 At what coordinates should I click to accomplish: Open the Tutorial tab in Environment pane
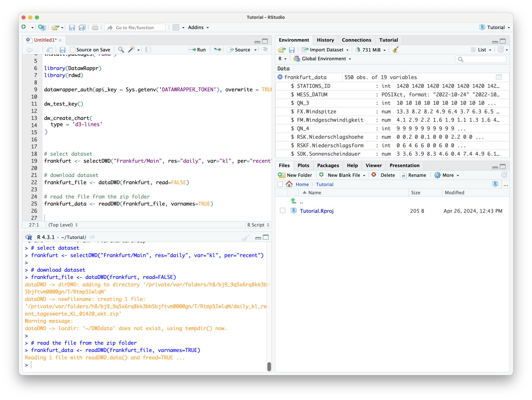coord(388,40)
